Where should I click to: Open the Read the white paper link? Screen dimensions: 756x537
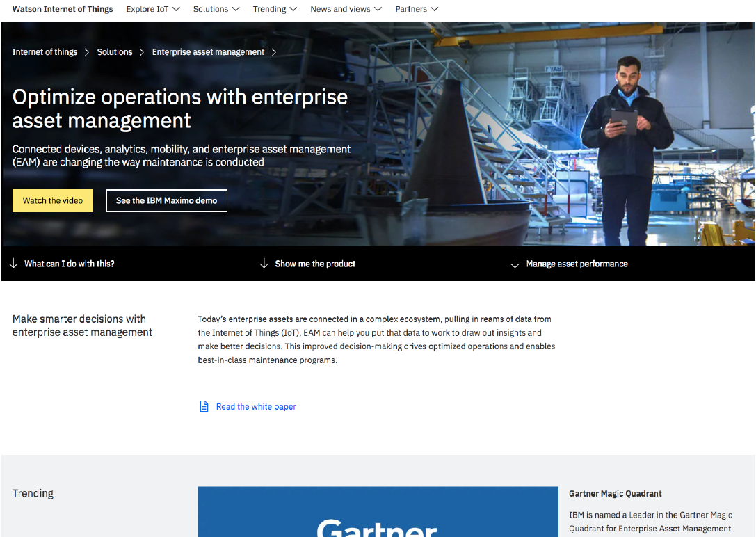click(256, 406)
